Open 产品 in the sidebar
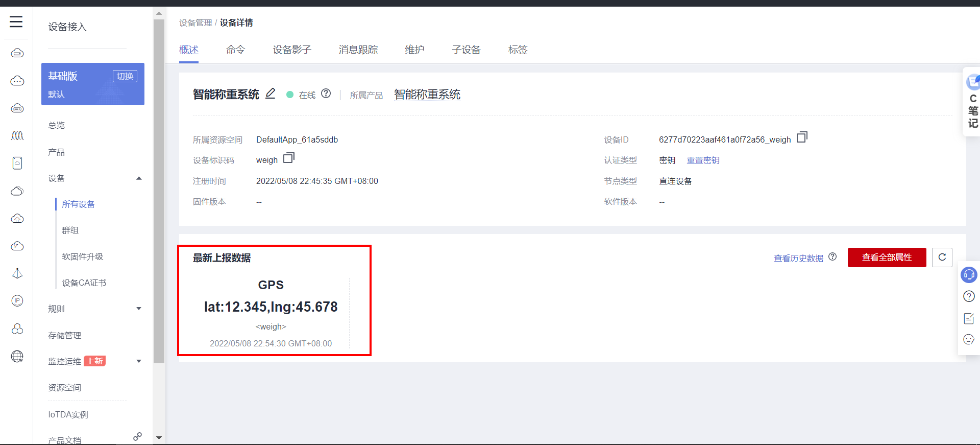980x445 pixels. pos(57,152)
